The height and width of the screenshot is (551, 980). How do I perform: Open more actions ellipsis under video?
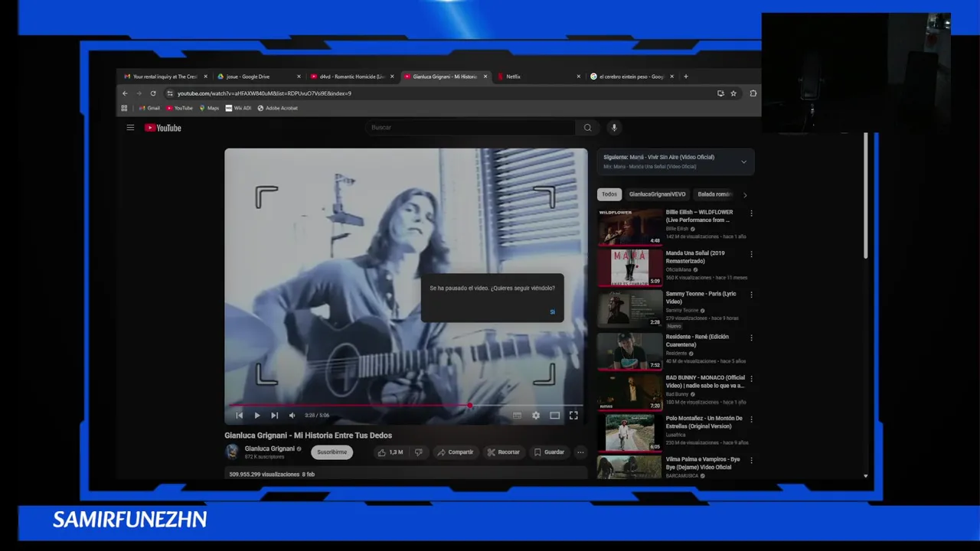[x=580, y=452]
